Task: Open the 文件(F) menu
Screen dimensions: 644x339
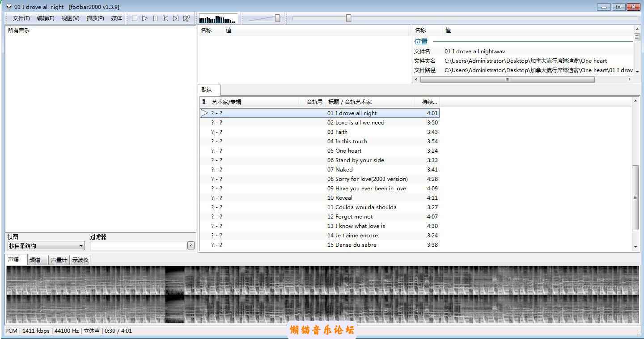Action: click(21, 18)
